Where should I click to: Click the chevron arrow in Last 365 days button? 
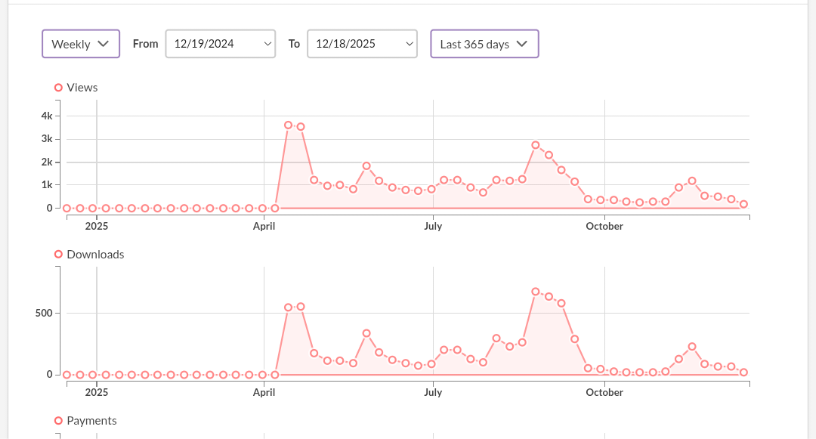pos(522,44)
